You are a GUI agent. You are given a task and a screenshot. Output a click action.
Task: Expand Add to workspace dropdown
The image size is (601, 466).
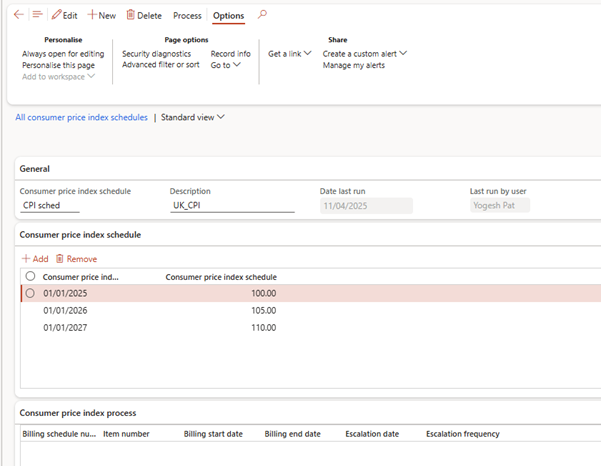(x=58, y=77)
